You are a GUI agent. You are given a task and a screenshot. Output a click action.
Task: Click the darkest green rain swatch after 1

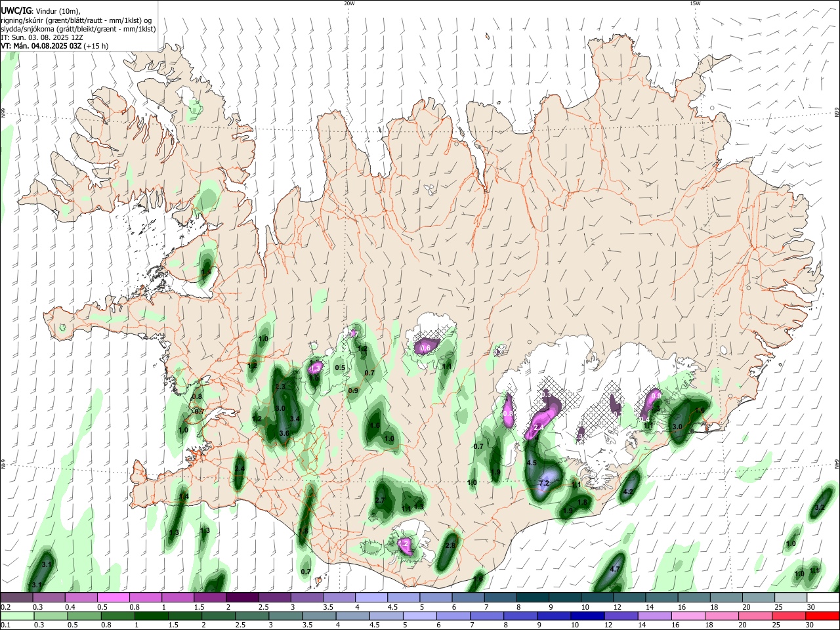point(151,616)
